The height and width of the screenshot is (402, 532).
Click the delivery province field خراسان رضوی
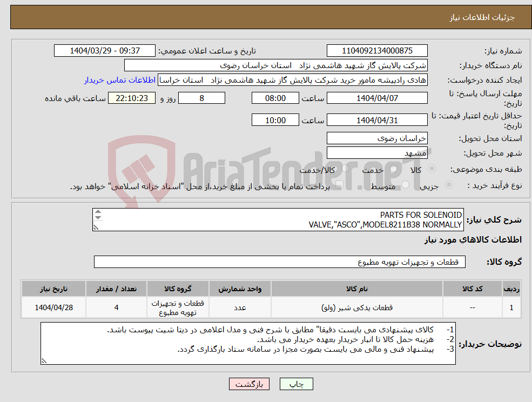pos(377,138)
